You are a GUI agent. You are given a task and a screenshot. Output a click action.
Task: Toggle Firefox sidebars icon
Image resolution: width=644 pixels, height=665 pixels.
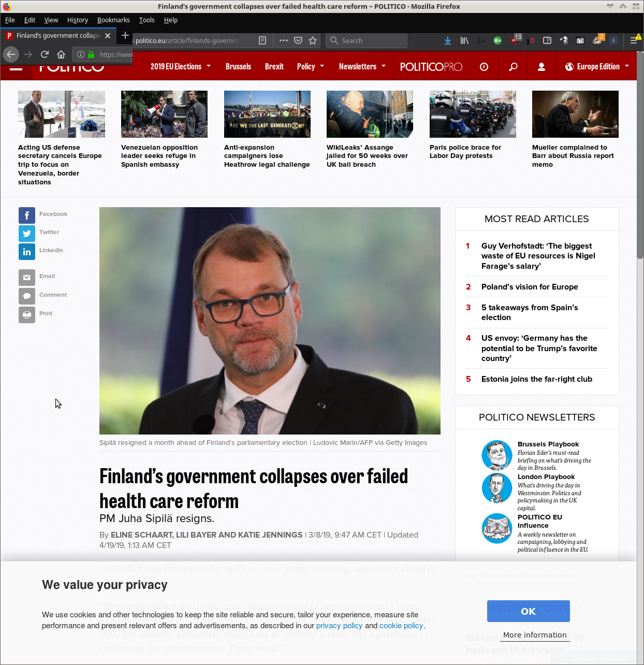547,40
